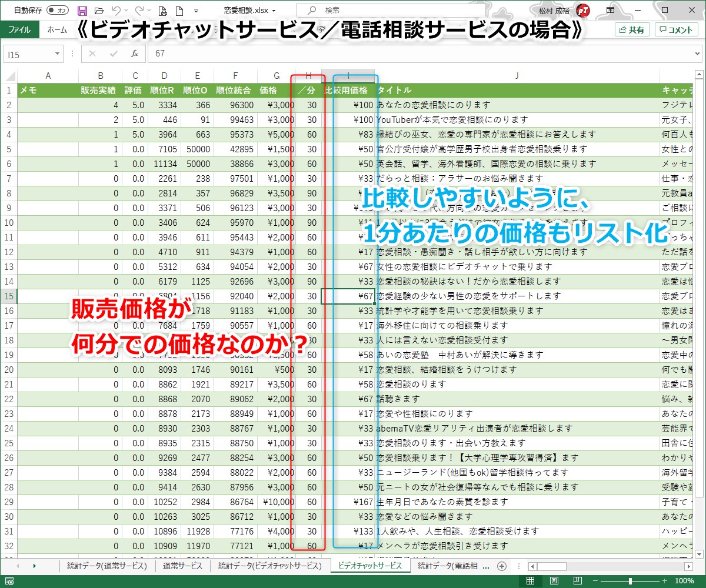
Task: Click the Redo arrow icon
Action: click(x=139, y=10)
